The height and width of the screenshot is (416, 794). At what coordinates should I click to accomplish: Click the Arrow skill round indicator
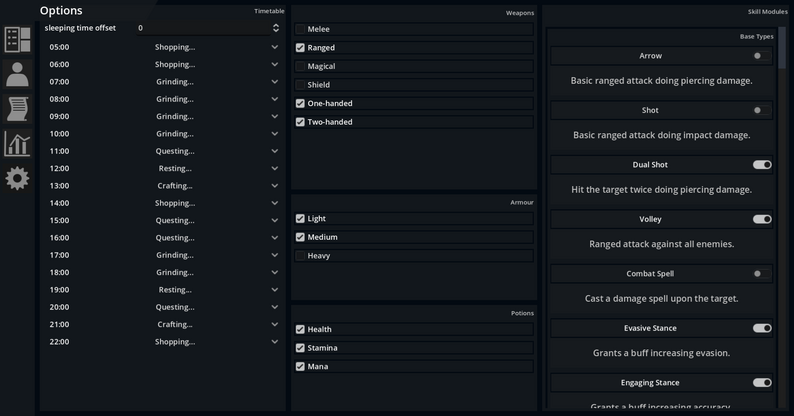pyautogui.click(x=757, y=56)
